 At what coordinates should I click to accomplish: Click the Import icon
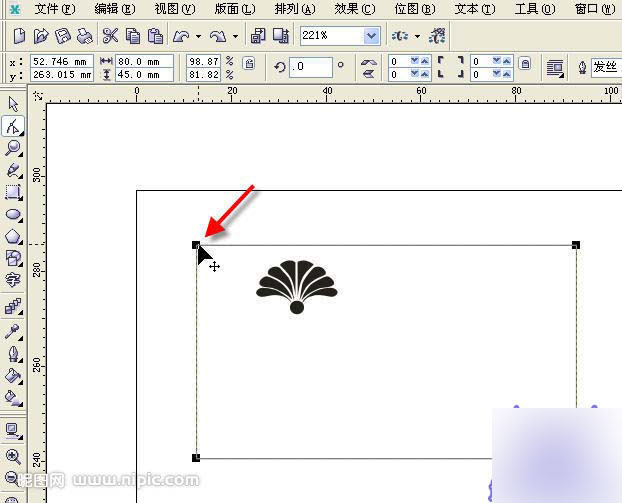pos(258,36)
